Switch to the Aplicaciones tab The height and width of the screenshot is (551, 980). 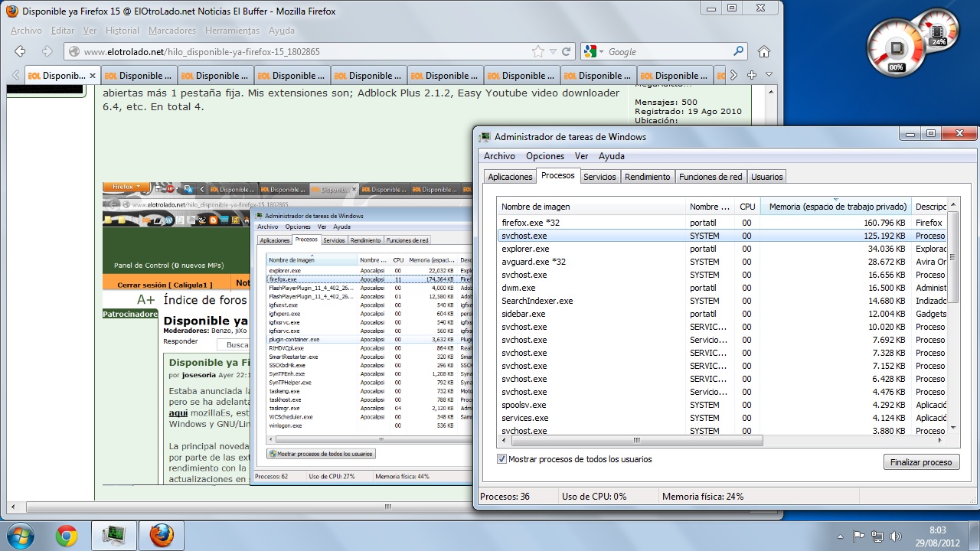510,177
